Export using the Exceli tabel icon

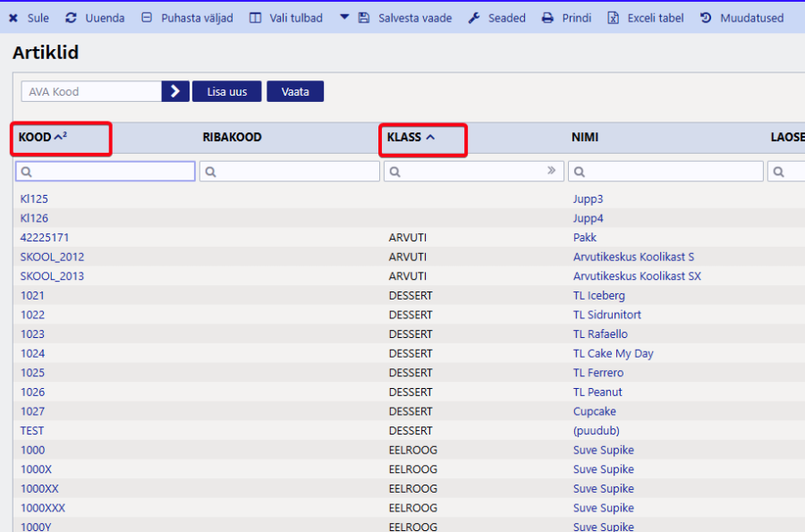[x=614, y=18]
